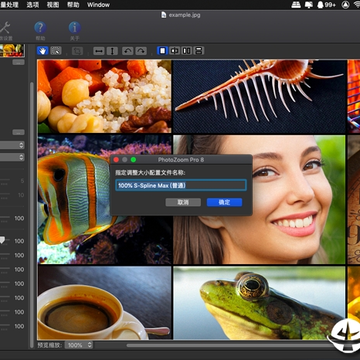Viewport: 360px width, 360px height.
Task: Open the 视图 menu
Action: point(53,5)
